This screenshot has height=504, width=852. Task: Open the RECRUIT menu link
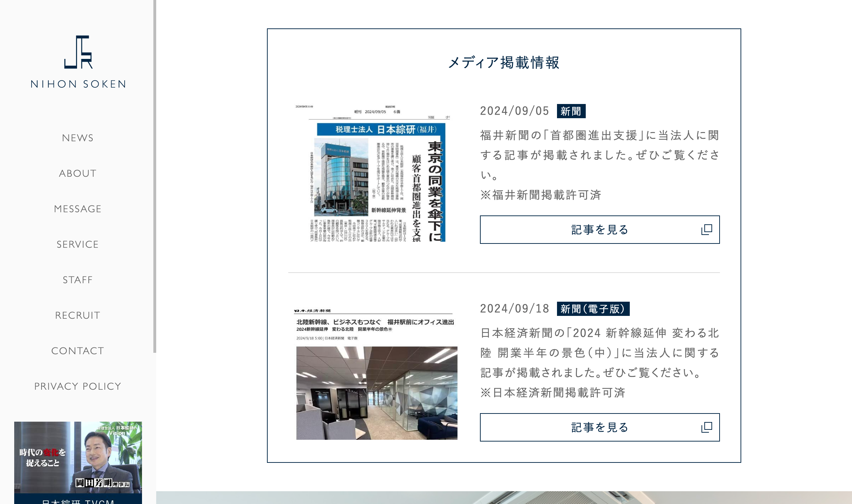78,315
